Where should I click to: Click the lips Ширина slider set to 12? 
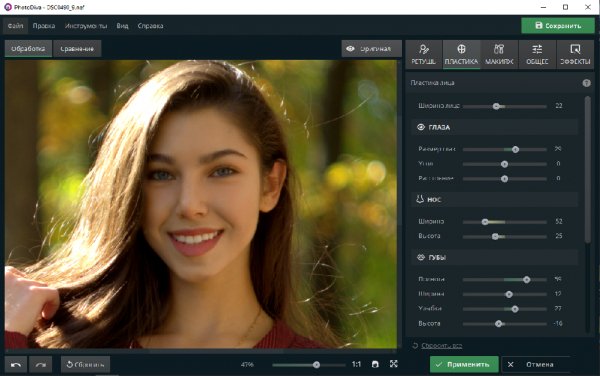pos(504,294)
